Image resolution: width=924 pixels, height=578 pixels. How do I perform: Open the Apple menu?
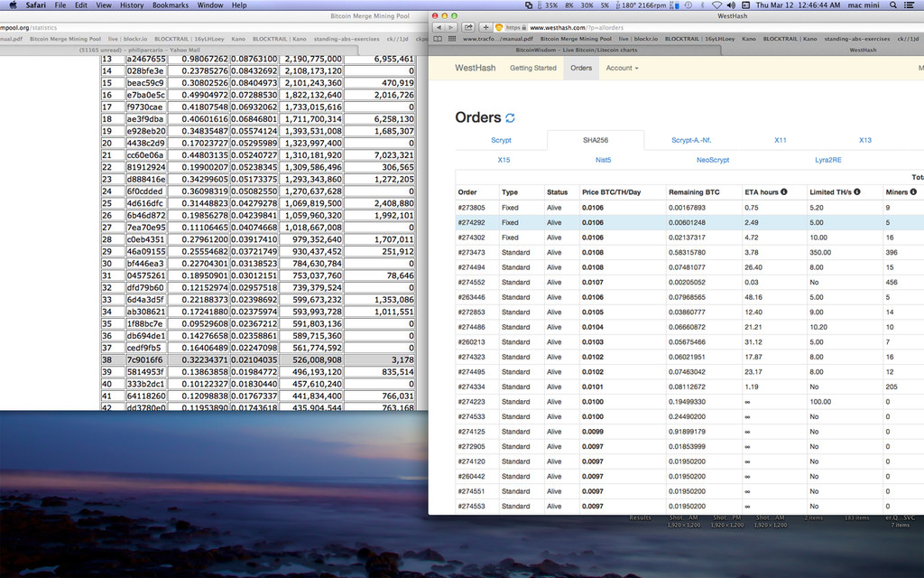coord(13,5)
